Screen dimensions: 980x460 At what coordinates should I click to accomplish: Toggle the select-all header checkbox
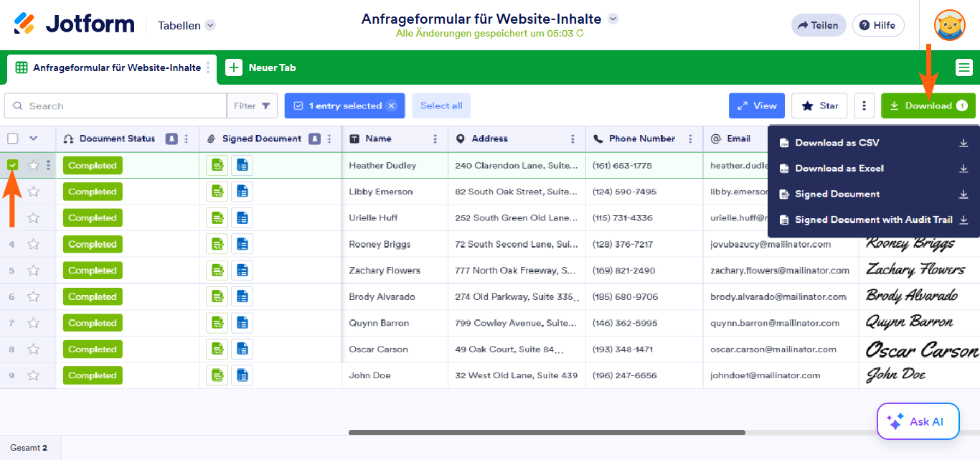click(x=13, y=139)
